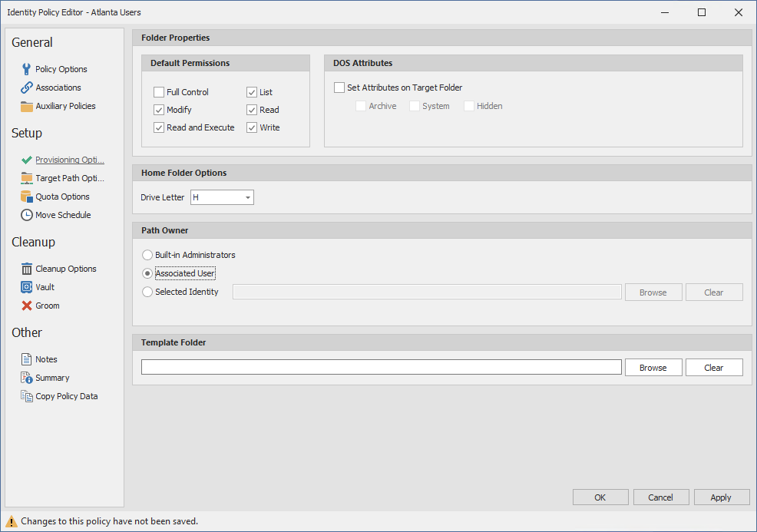Check Set Attributes on Target Folder
This screenshot has height=532, width=757.
[339, 88]
